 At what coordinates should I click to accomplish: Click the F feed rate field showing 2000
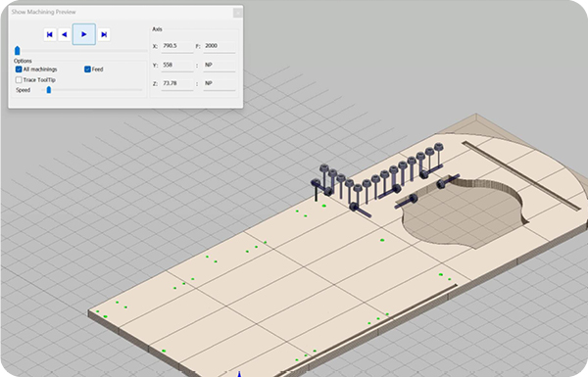(220, 46)
